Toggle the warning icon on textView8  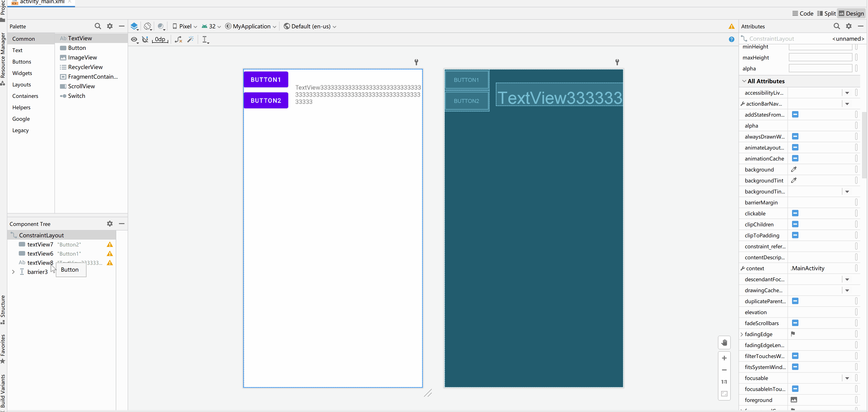[110, 262]
